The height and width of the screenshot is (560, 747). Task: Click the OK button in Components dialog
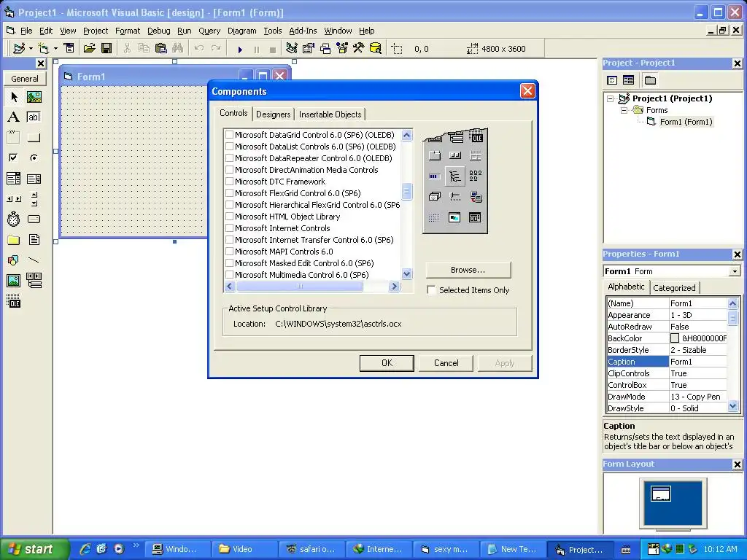pos(387,363)
